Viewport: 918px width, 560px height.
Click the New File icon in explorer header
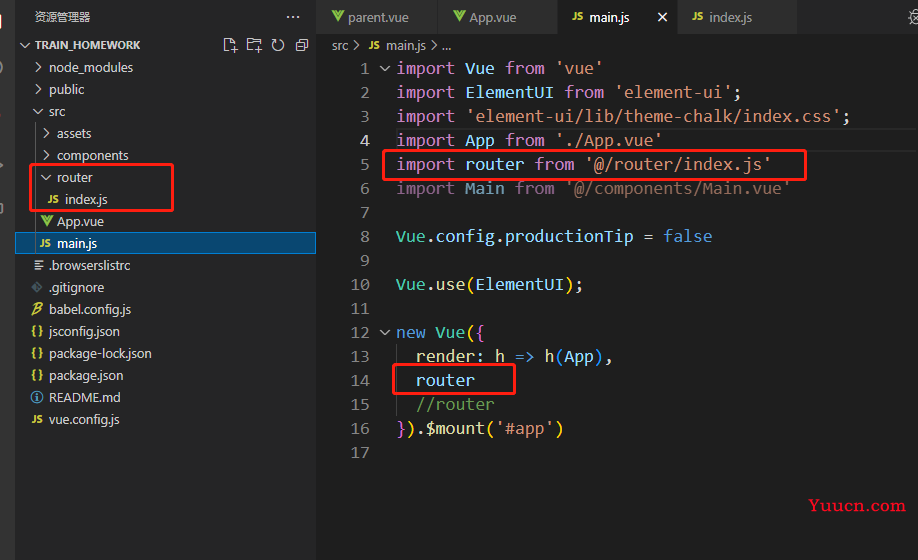coord(231,45)
